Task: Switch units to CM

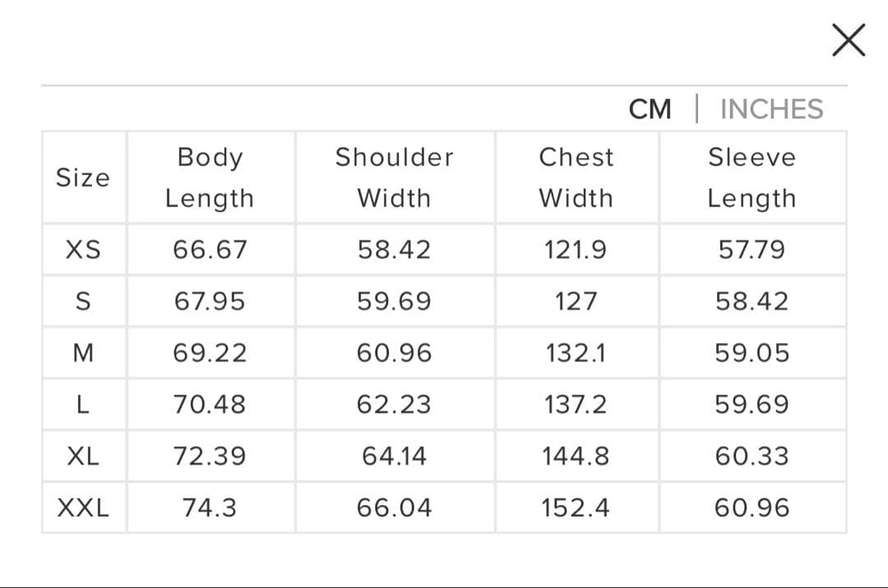Action: [650, 109]
